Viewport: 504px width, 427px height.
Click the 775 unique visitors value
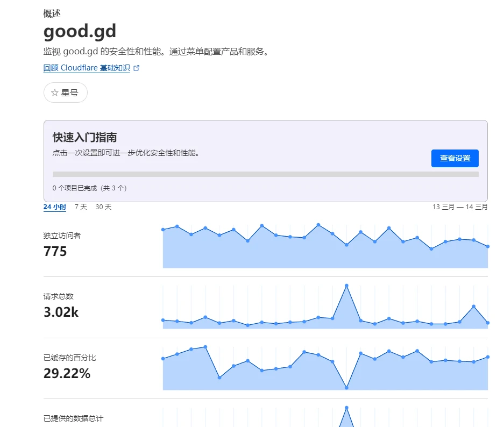coord(55,251)
